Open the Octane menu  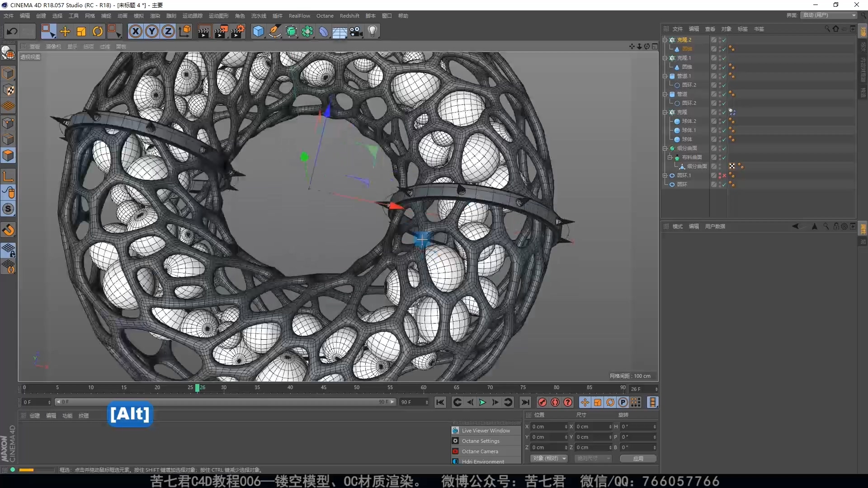[325, 16]
